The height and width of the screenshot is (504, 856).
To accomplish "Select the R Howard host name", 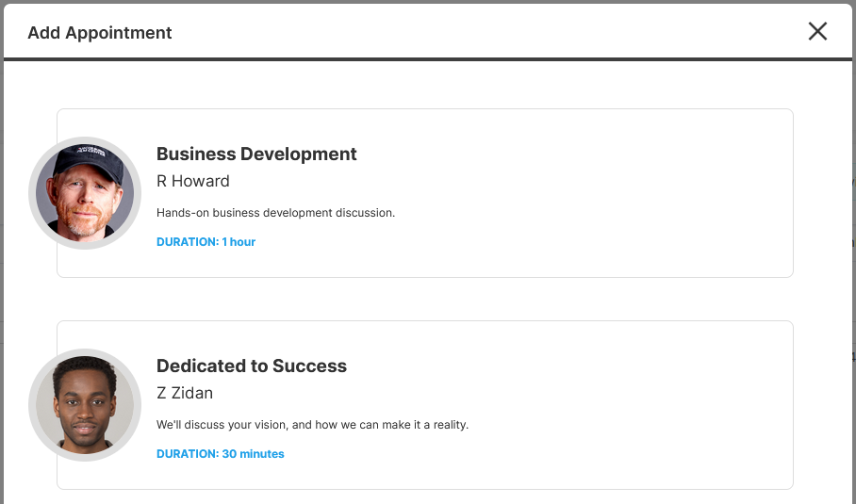I will [x=192, y=181].
